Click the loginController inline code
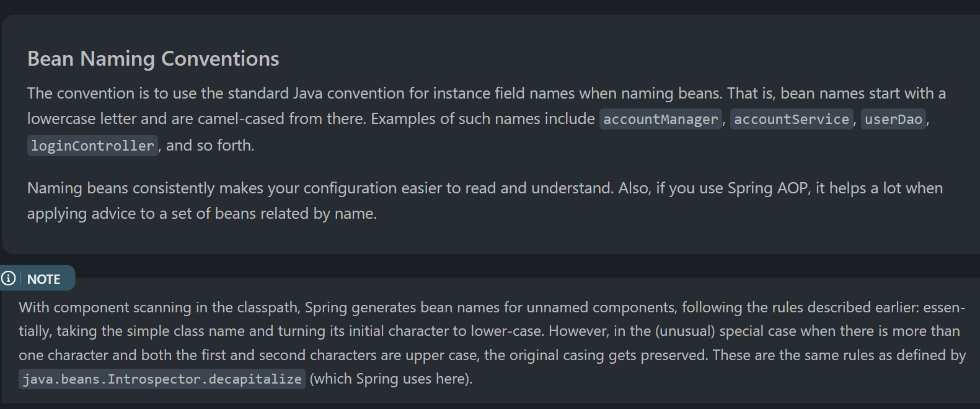980x409 pixels. coord(92,146)
